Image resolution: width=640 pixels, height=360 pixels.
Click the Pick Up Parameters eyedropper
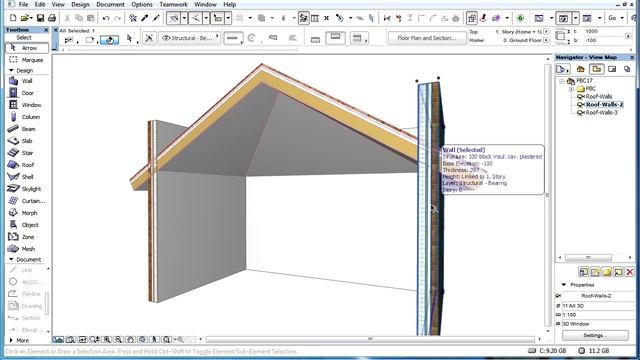(x=144, y=18)
